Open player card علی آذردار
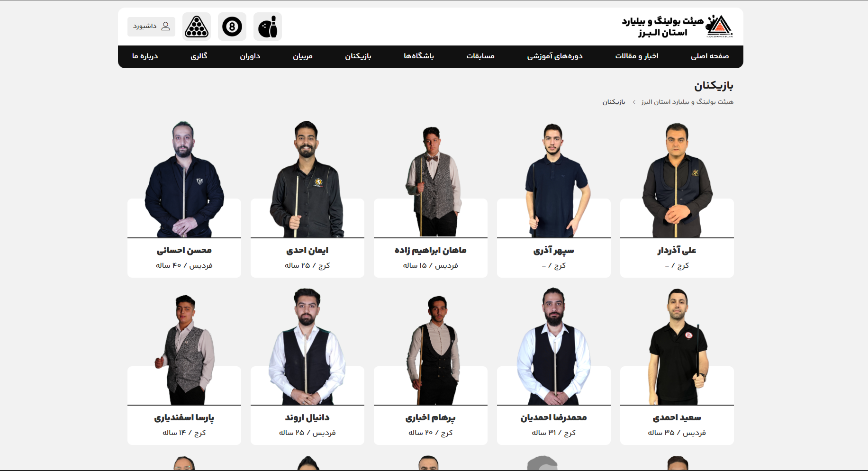This screenshot has height=471, width=868. click(677, 199)
